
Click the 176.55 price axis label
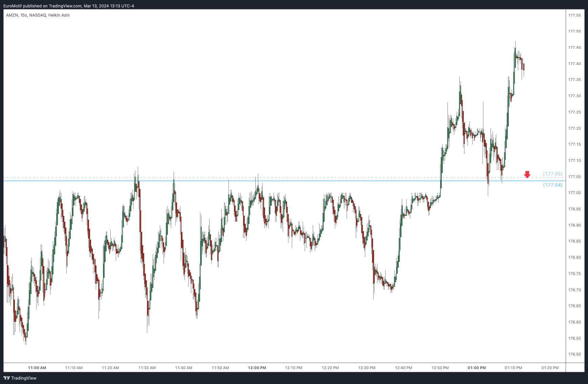click(574, 338)
